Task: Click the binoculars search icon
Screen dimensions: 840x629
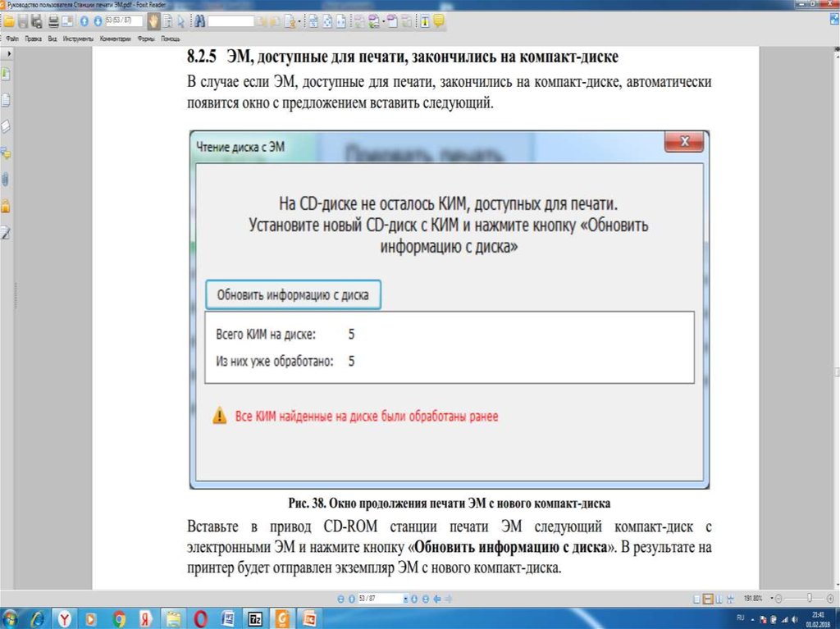Action: click(202, 21)
